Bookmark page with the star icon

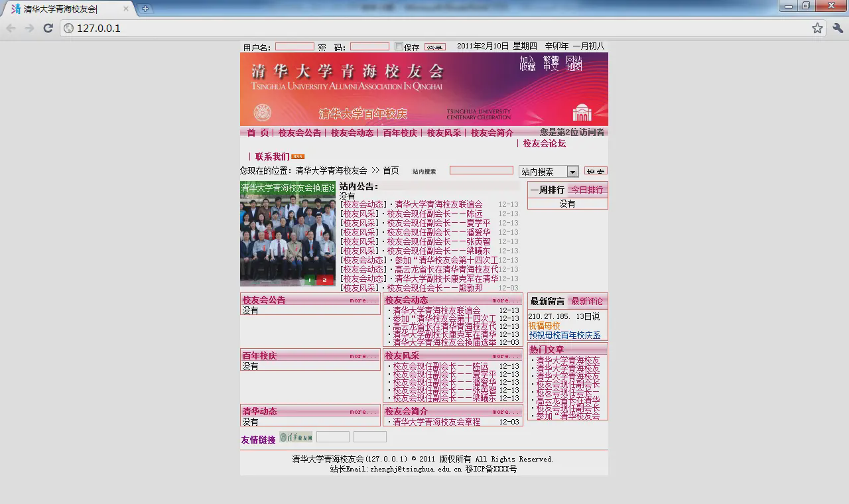817,28
